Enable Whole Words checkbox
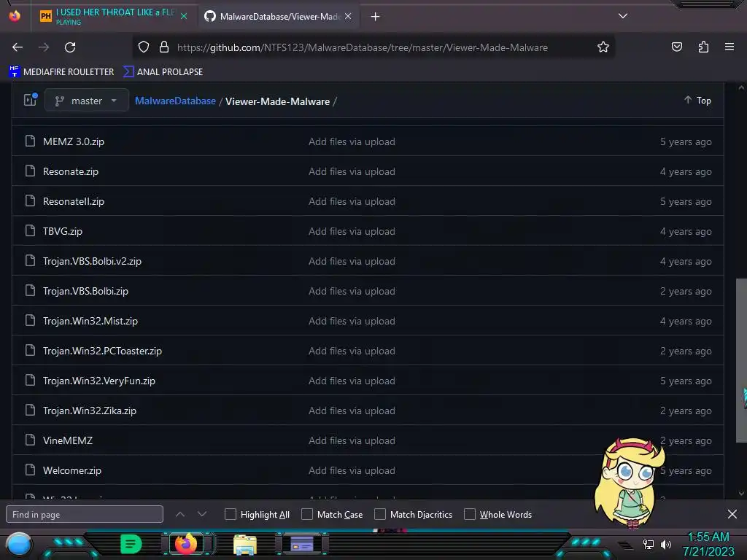747x560 pixels. (x=470, y=514)
